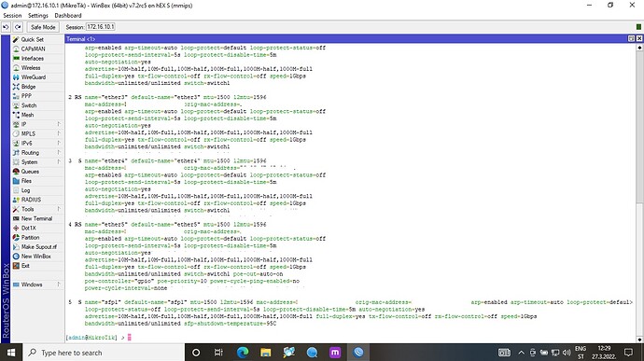Show hidden system tray icons

521,353
